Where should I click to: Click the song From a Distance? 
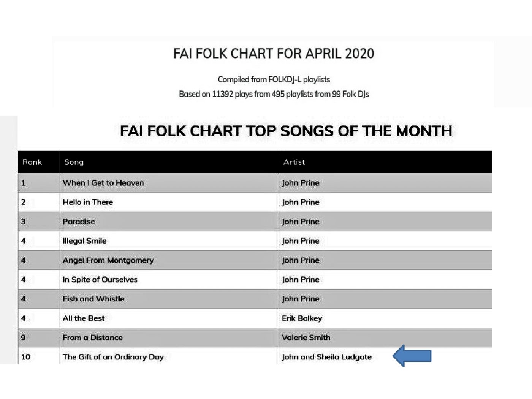(x=93, y=337)
